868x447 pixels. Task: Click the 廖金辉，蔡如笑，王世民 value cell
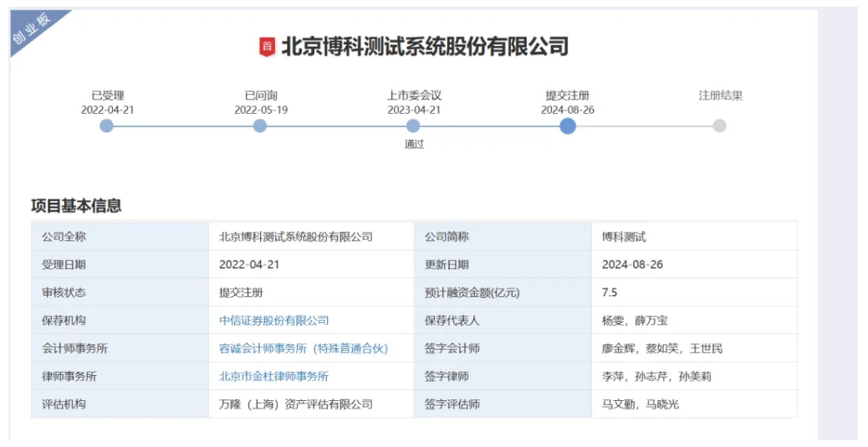pos(694,348)
